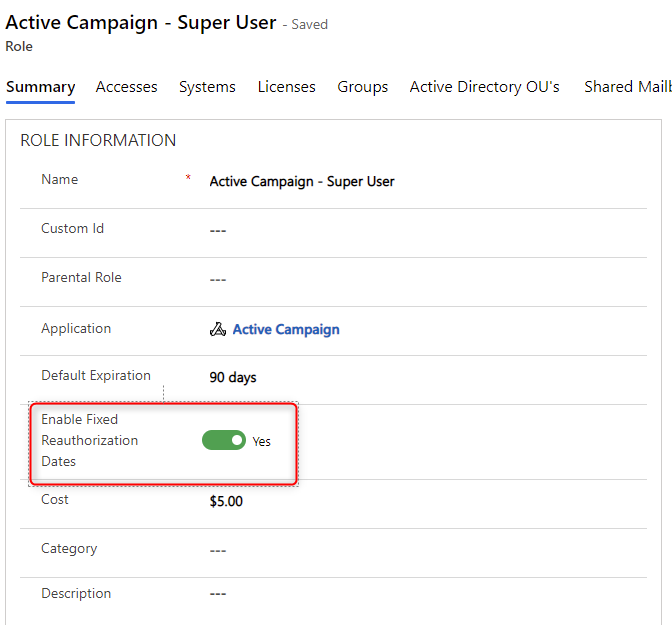The width and height of the screenshot is (672, 625).
Task: Toggle Enable Fixed Reauthorization Dates switch
Action: (224, 440)
